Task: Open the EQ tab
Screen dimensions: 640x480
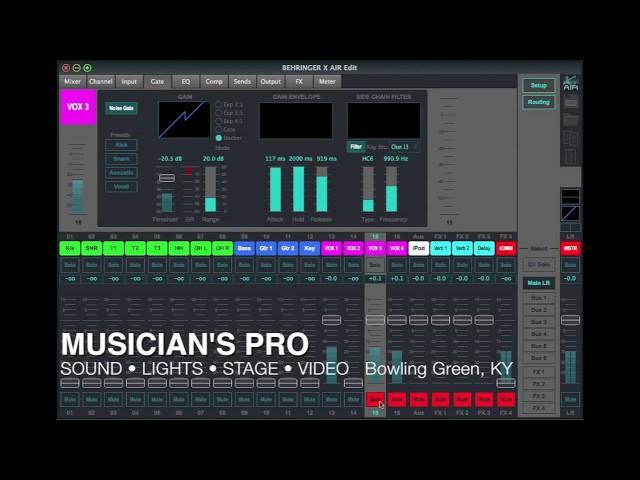Action: 186,82
